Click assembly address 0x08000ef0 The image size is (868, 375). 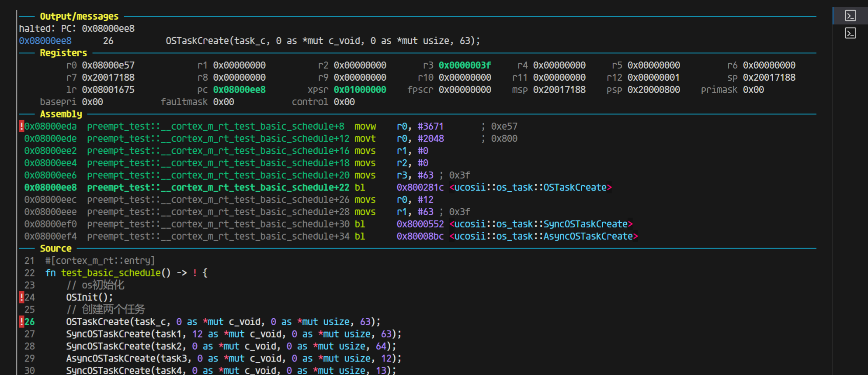point(50,224)
